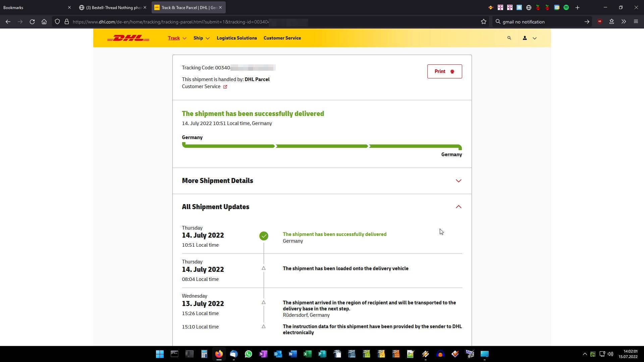Click the green delivery progress bar
The image size is (644, 362).
(321, 146)
